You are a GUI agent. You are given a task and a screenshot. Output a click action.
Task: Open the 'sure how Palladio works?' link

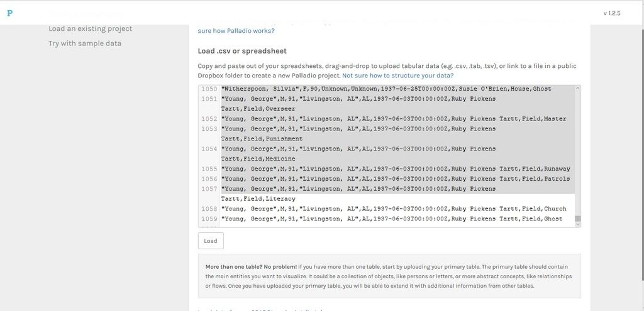(236, 31)
